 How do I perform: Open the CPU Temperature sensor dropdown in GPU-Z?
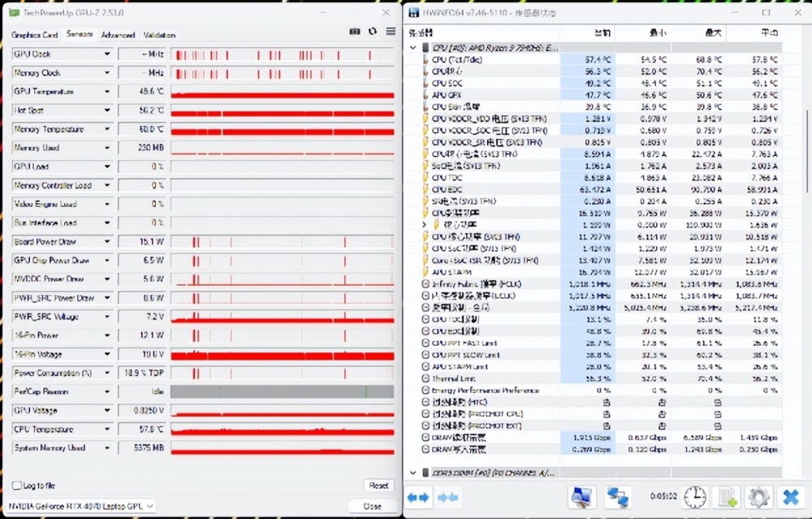pos(106,429)
